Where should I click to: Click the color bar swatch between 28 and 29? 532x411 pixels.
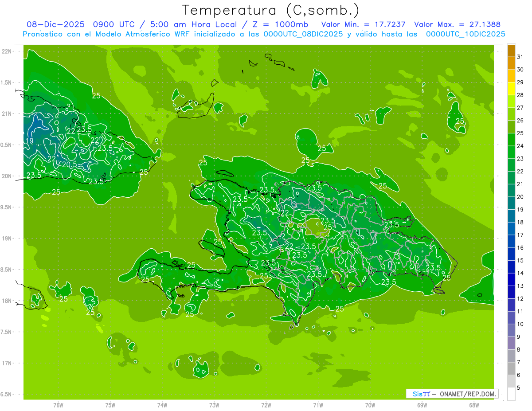511,89
